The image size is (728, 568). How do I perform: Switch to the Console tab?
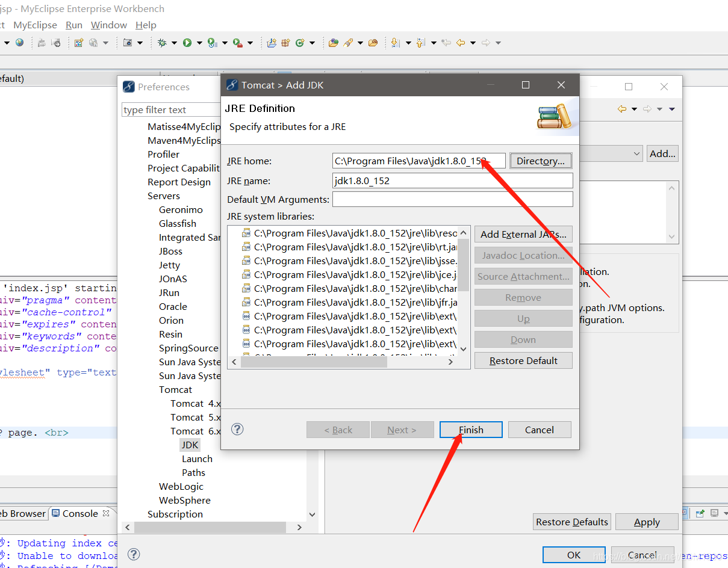click(80, 513)
